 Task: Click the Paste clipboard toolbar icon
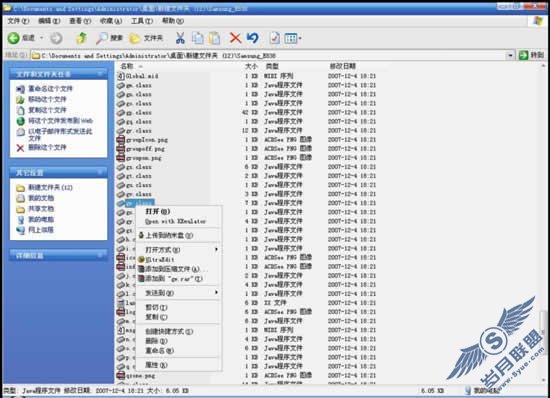click(214, 38)
